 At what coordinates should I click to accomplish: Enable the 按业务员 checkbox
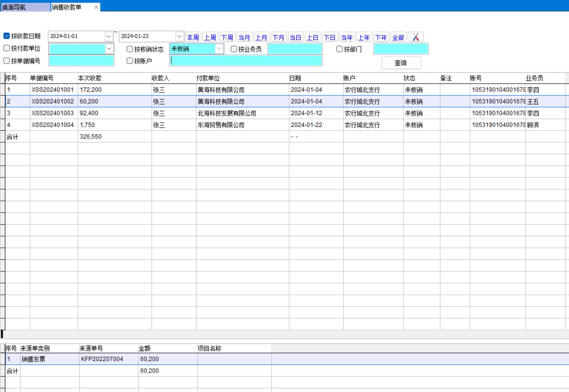click(x=234, y=49)
